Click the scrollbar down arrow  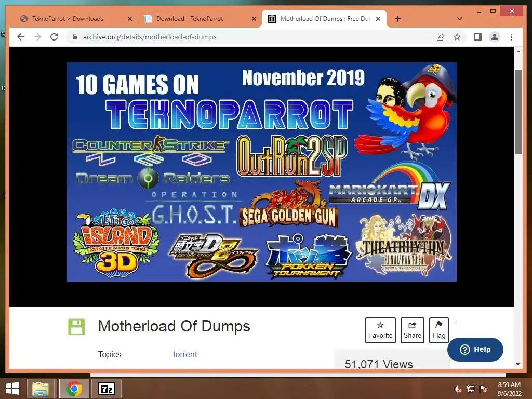(x=518, y=364)
